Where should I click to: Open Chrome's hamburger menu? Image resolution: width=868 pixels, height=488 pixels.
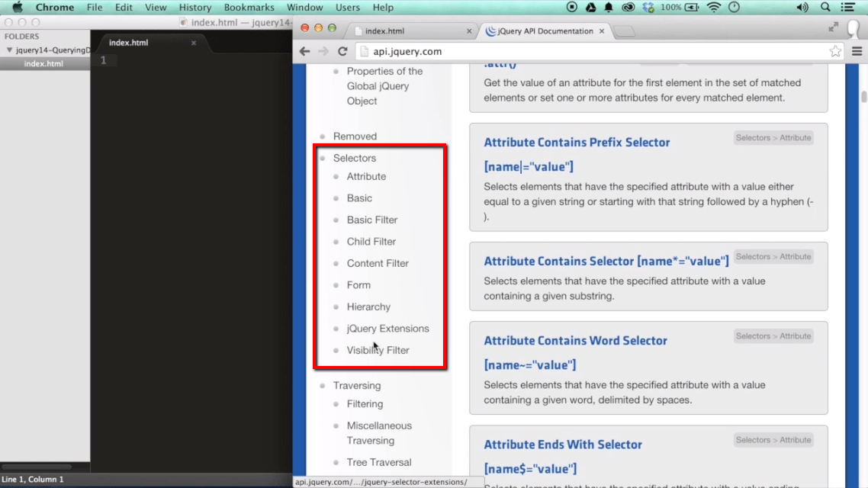point(856,51)
